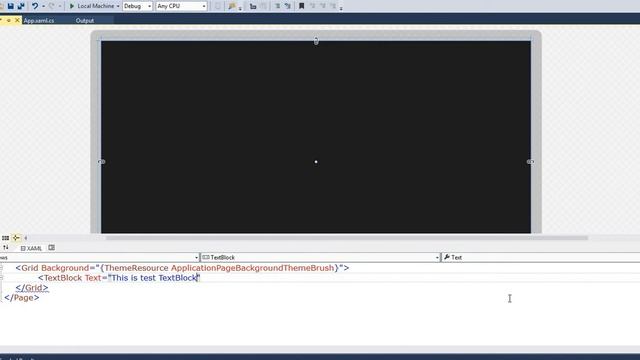Click the decrease indent icon
The image size is (640, 360).
tap(278, 6)
